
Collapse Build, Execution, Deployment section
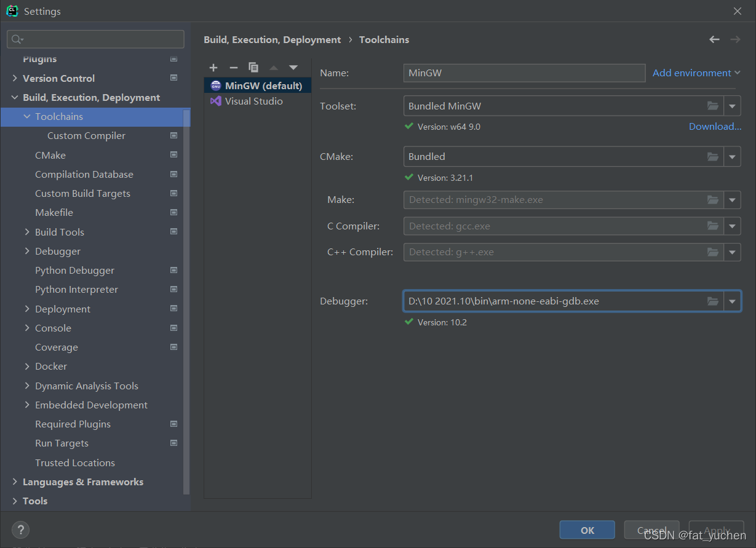[15, 97]
